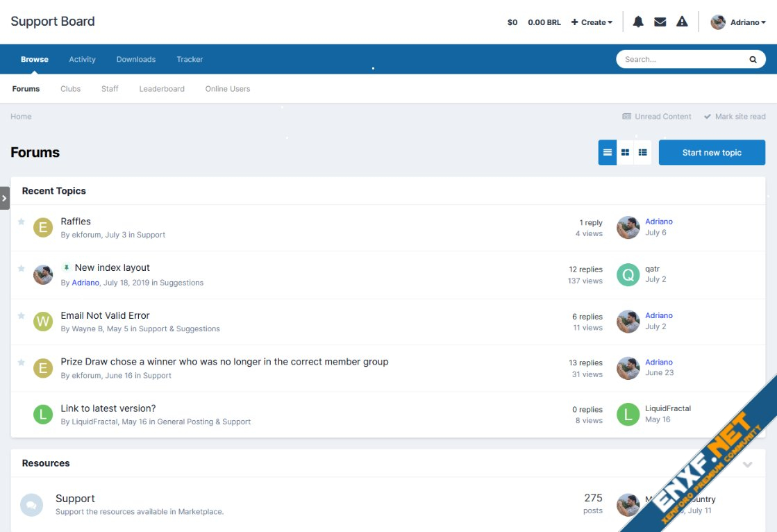The width and height of the screenshot is (777, 532).
Task: Switch to the grid view icon
Action: point(625,153)
